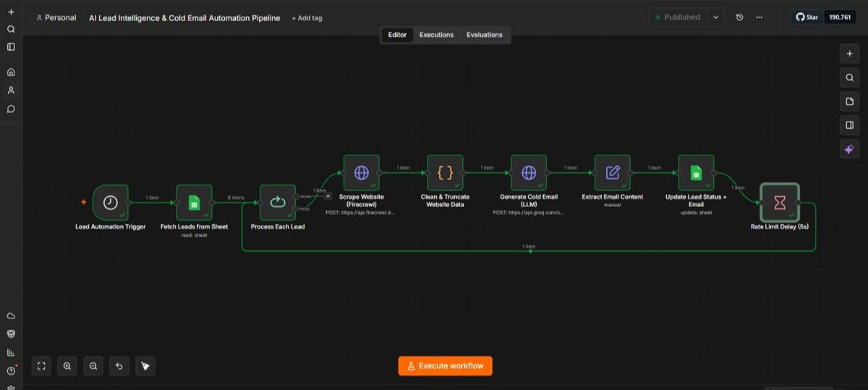
Task: Toggle the sidebar panel icon
Action: click(11, 47)
